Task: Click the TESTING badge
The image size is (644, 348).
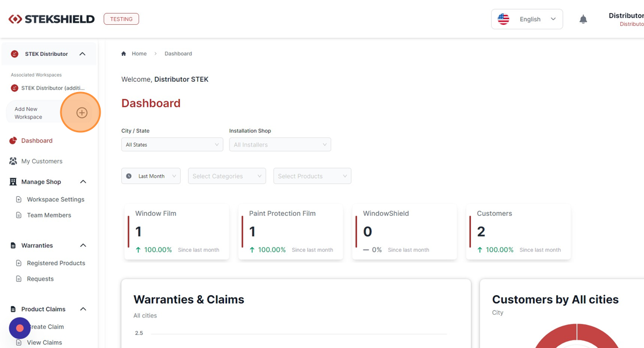Action: tap(121, 19)
